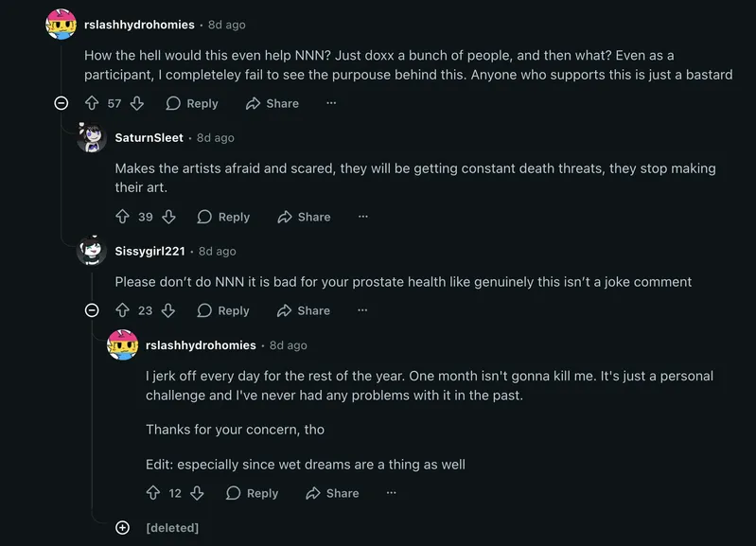The image size is (756, 546).
Task: Upvote SaturnSleet's comment
Action: click(122, 217)
